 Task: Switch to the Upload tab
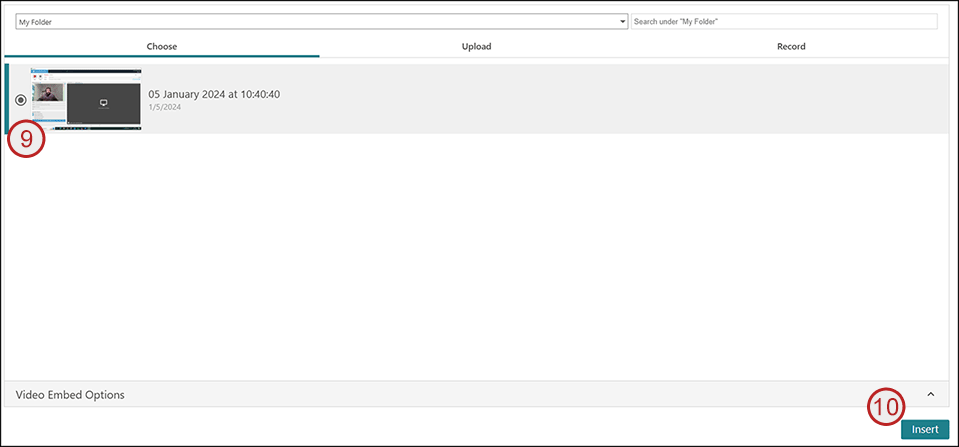(476, 46)
